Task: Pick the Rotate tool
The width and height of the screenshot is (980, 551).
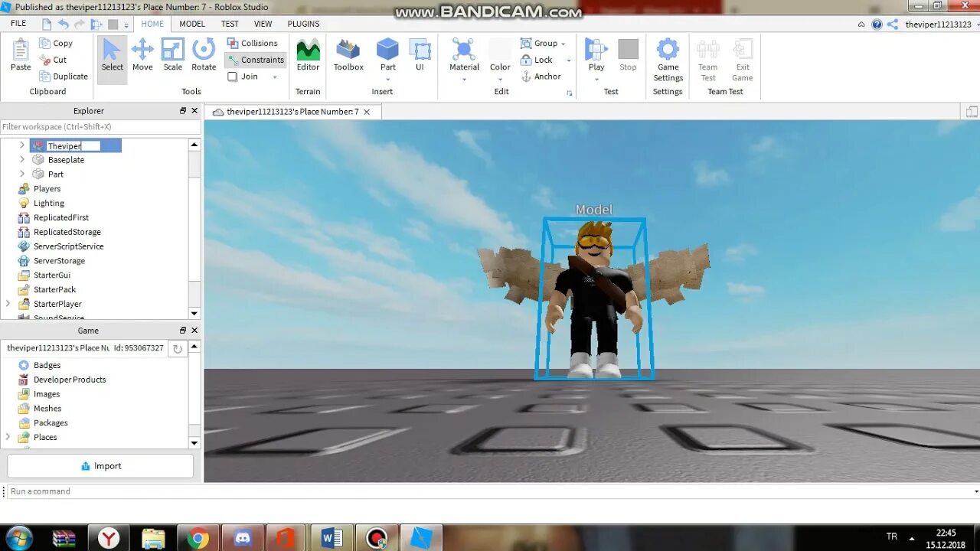Action: [x=204, y=56]
